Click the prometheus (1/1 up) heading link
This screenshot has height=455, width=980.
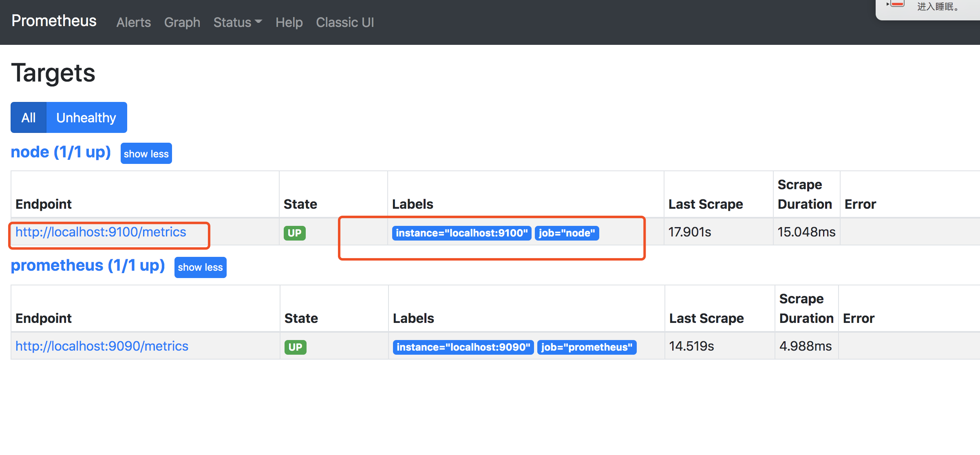coord(88,265)
